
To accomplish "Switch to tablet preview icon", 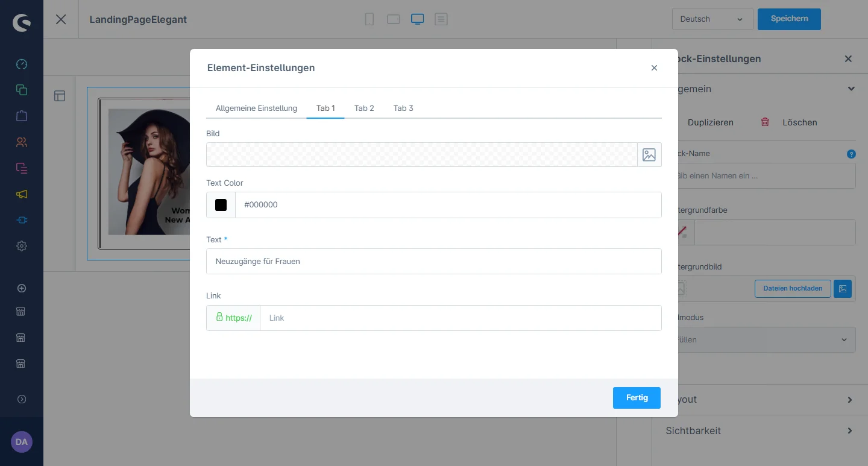I will 394,19.
